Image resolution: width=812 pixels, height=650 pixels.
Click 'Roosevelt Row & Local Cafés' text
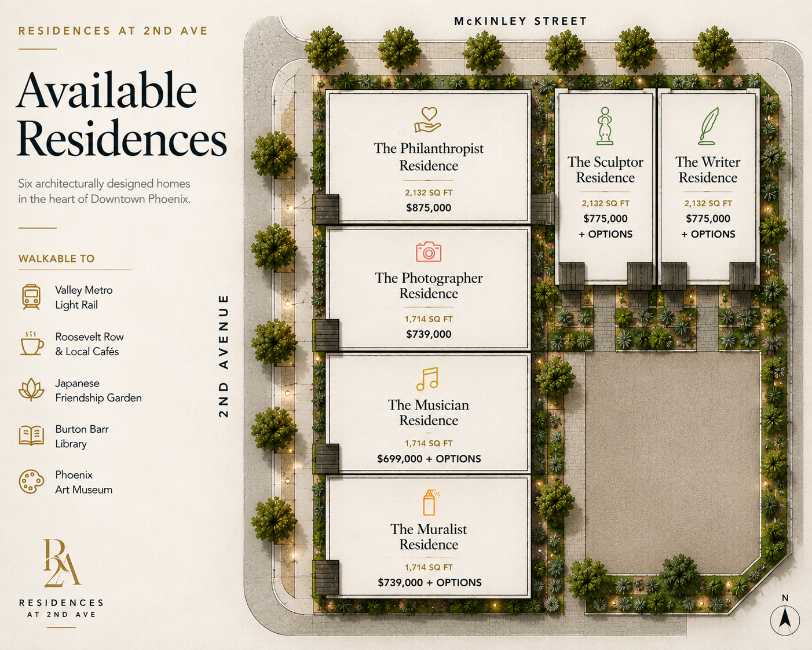click(x=89, y=344)
